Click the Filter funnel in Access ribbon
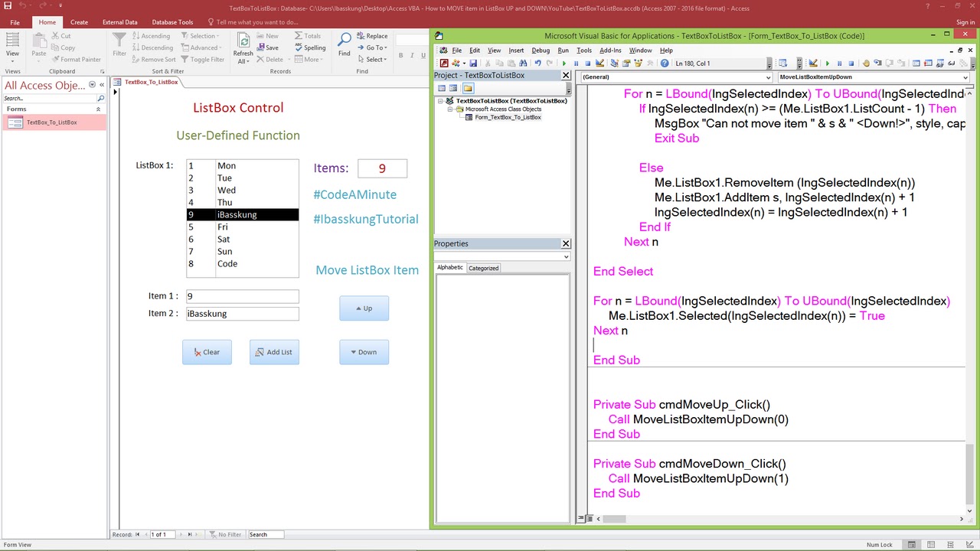 (x=119, y=44)
